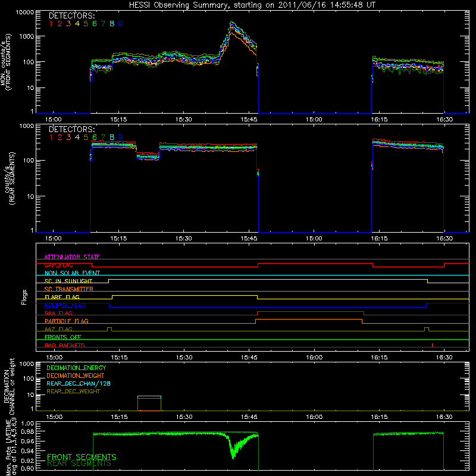
Task: Select magenta detector 2 in rear segments legend
Action: coord(60,137)
